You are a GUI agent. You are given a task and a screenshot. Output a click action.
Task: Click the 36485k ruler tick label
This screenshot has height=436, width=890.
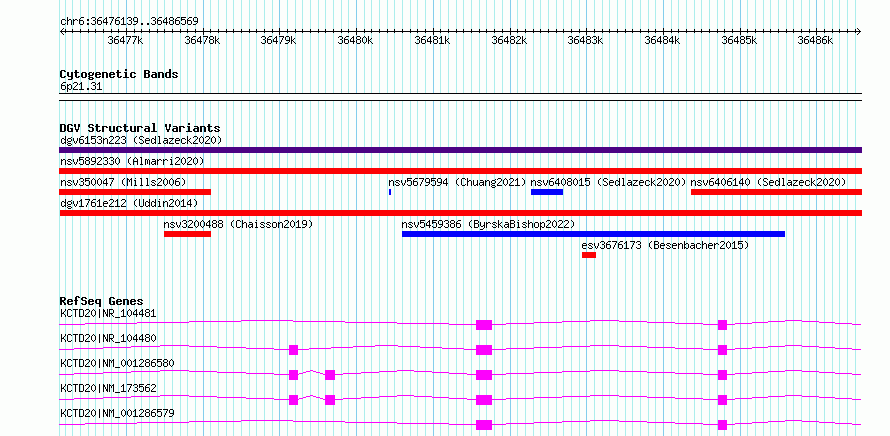pyautogui.click(x=738, y=40)
